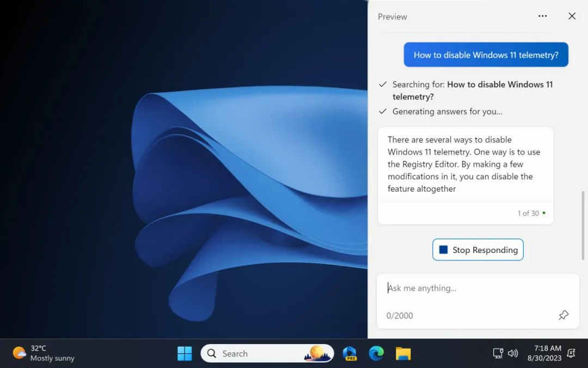This screenshot has height=368, width=588.
Task: Open the notification bell in taskbar
Action: (x=571, y=353)
